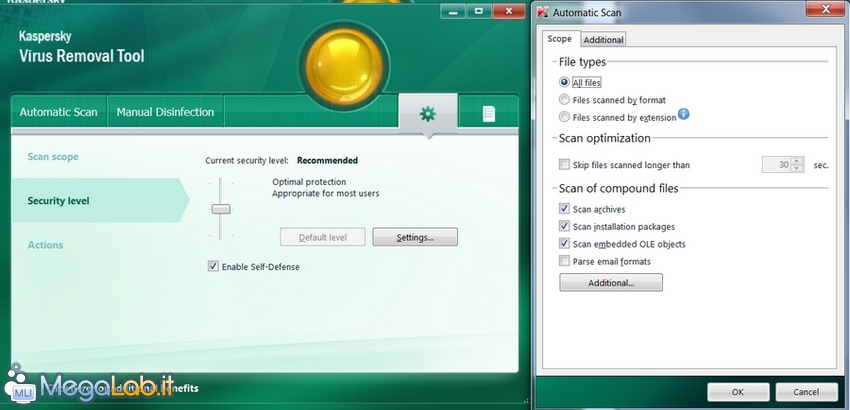Click the info icon beside Files scanned by extension

tap(684, 114)
